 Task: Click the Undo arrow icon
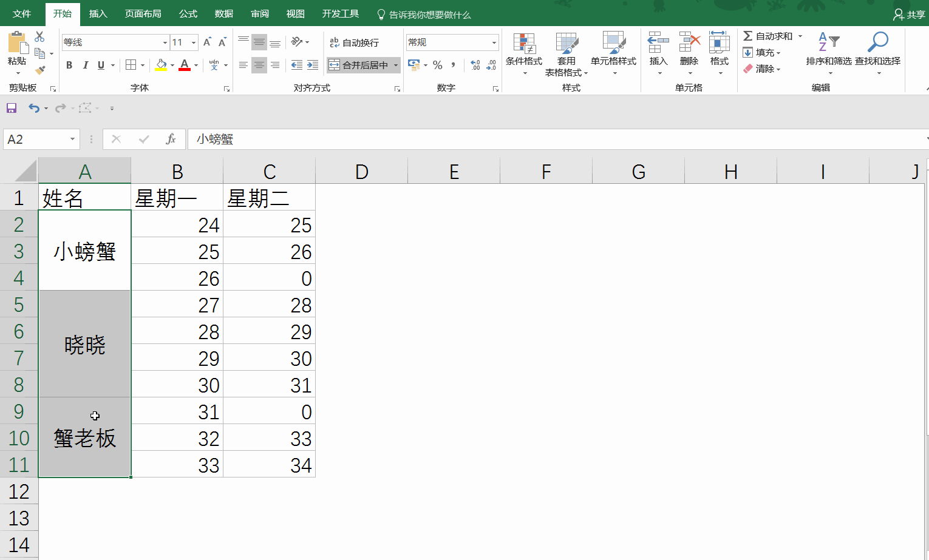point(34,108)
